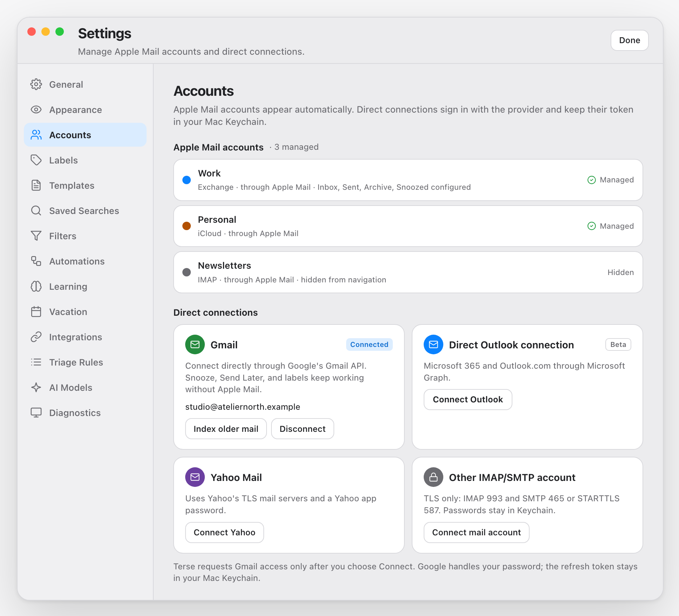Click the AI Models sparkle icon
This screenshot has width=679, height=616.
click(x=36, y=388)
